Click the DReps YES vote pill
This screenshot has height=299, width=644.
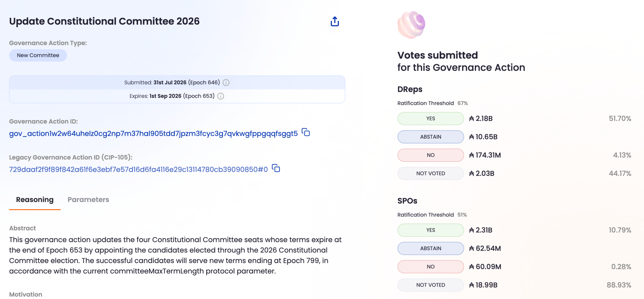point(430,118)
